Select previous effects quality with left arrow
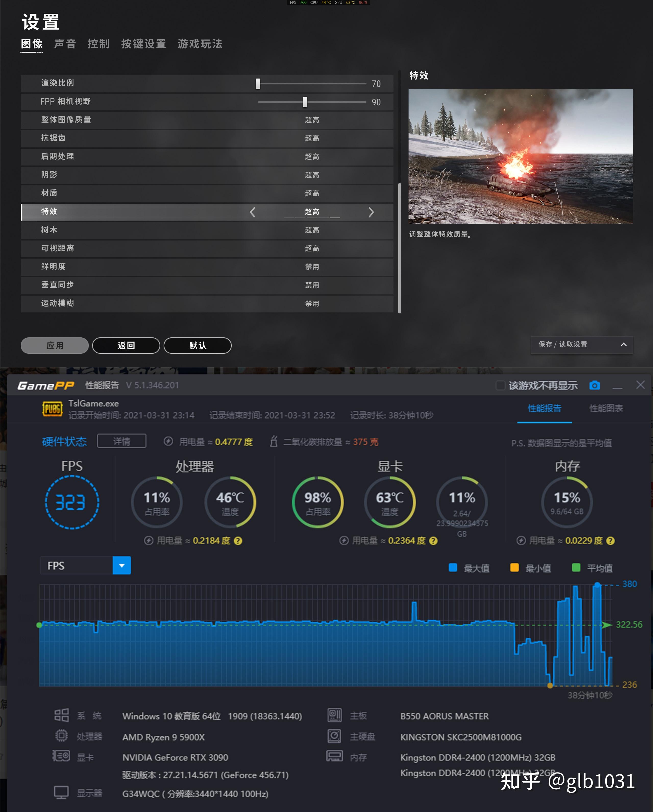653x812 pixels. click(252, 212)
